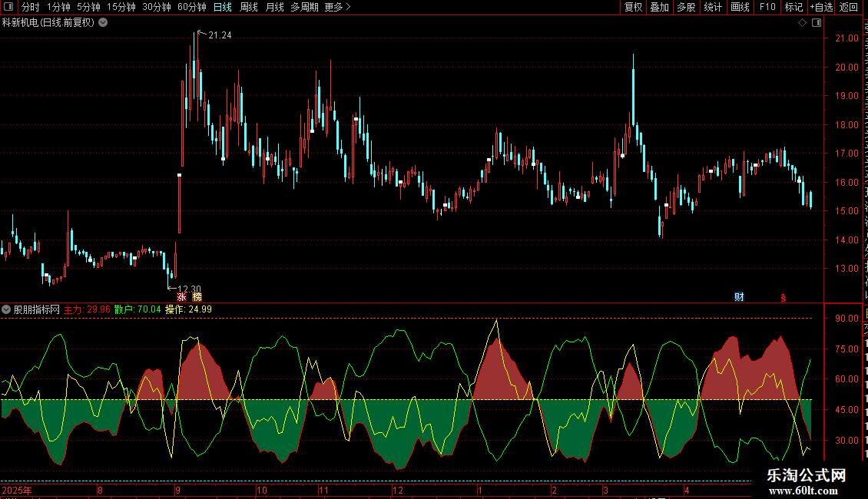868x499 pixels.
Task: Click the 30.00 indicator axis label
Action: (x=847, y=441)
